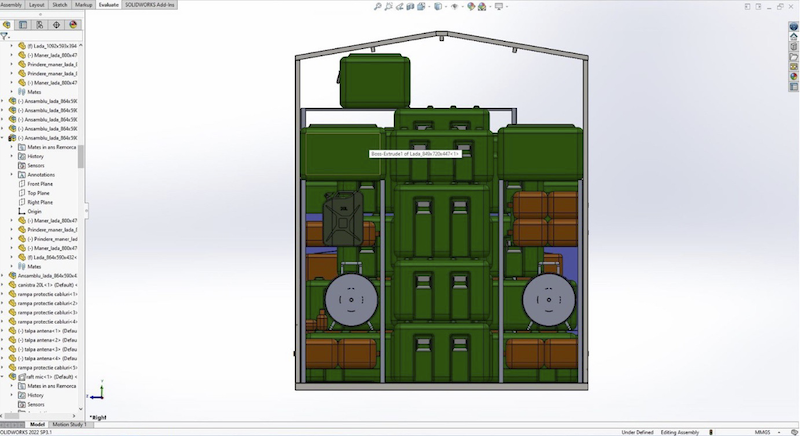Switch to the Motion Study 1 tab
Screen dimensions: 800x436
(x=69, y=425)
